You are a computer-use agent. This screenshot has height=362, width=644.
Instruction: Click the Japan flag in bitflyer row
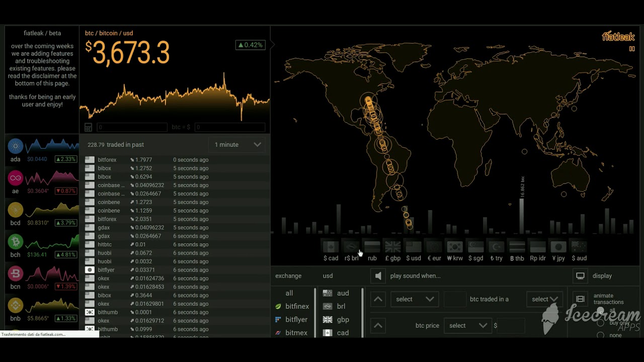90,270
